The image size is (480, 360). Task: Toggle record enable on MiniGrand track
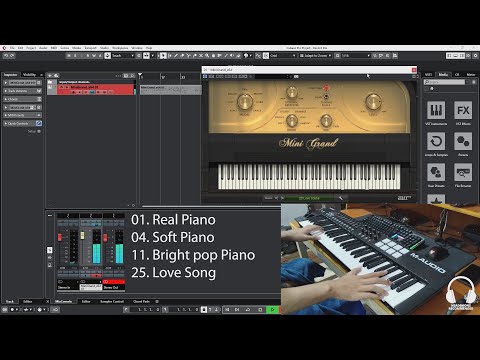click(73, 92)
